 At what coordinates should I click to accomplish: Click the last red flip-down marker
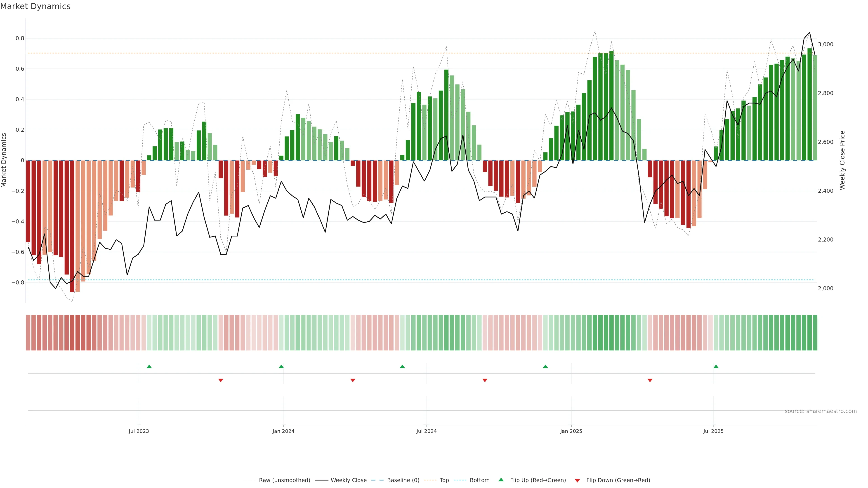pyautogui.click(x=650, y=380)
